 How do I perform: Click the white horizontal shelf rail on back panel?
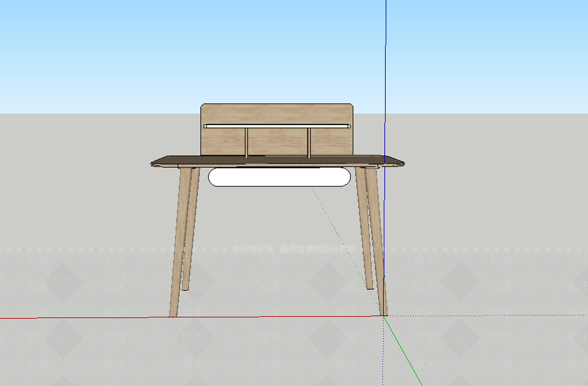[277, 126]
